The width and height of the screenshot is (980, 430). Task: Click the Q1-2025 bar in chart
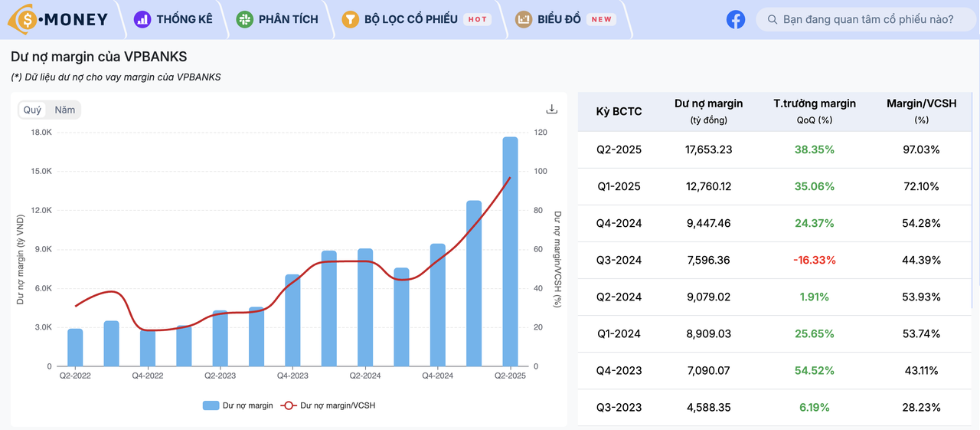[474, 284]
